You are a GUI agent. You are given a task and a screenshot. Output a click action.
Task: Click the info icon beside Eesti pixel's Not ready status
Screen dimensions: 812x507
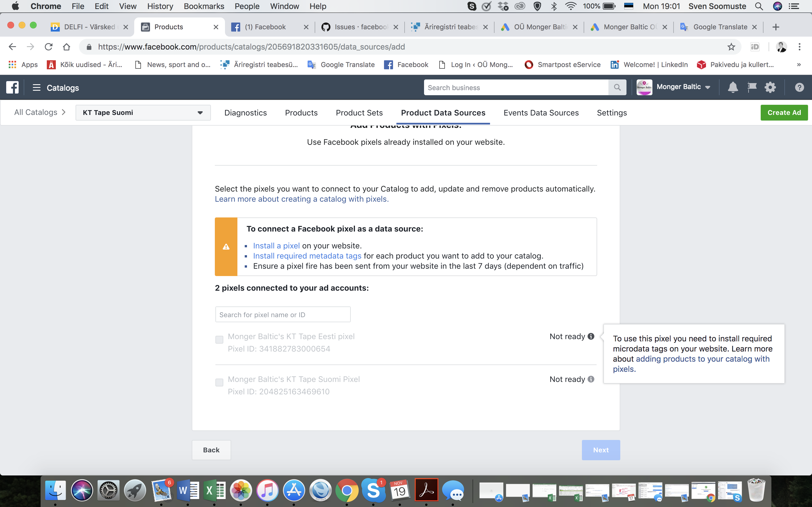point(591,336)
